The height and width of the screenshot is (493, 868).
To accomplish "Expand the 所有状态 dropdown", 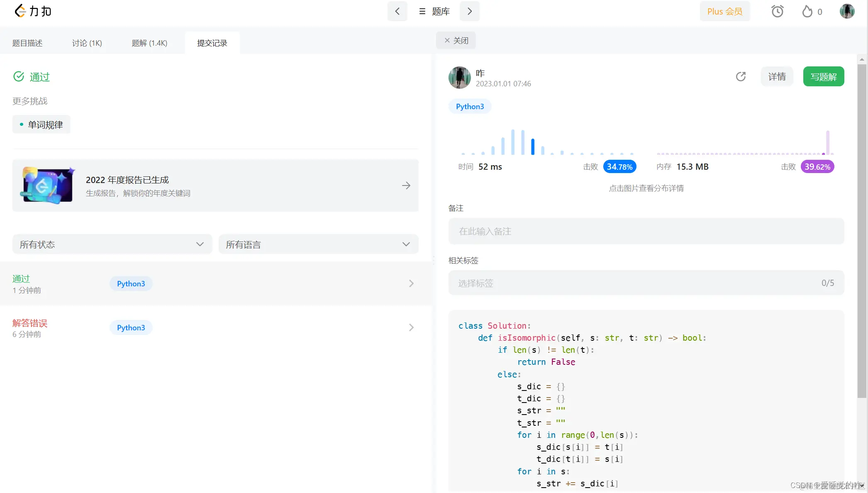I will pos(112,244).
